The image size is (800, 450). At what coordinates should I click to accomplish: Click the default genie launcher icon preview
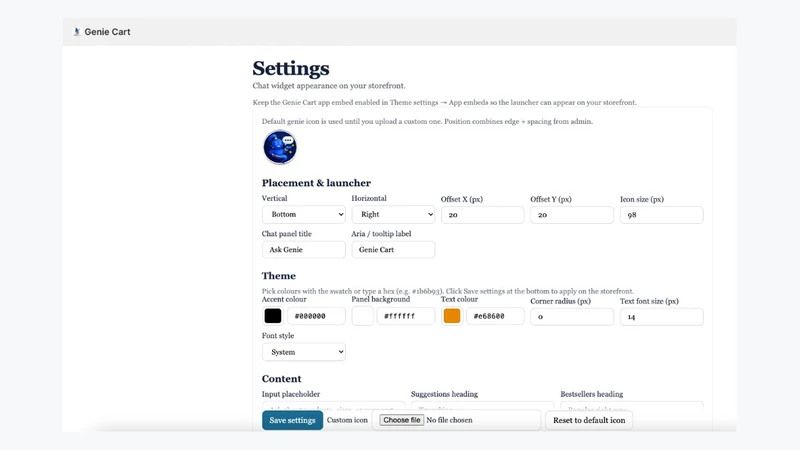click(x=280, y=147)
